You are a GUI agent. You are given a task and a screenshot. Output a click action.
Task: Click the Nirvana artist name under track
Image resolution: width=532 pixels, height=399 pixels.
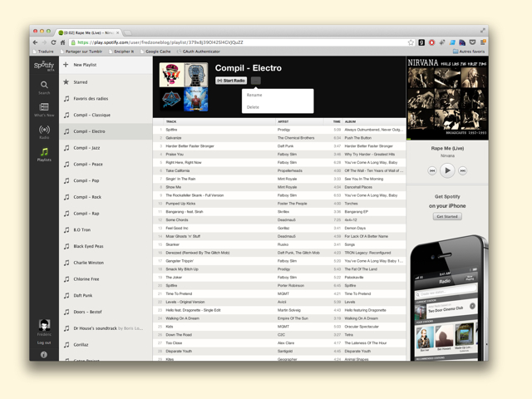pos(447,155)
